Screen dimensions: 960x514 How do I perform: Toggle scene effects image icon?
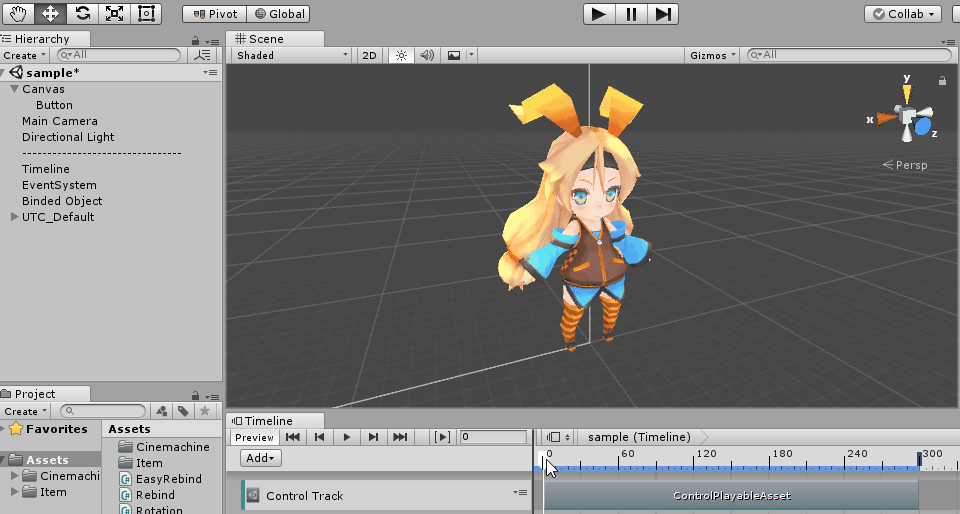[454, 55]
